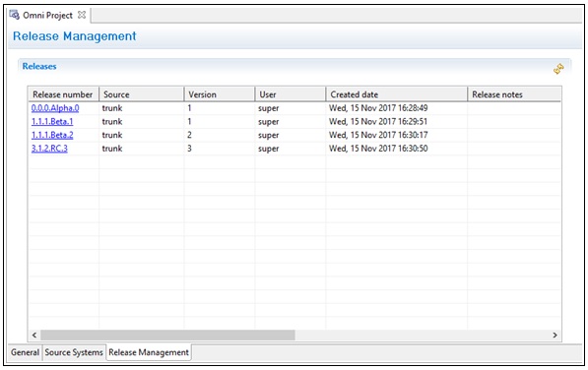Sort by Release number column header
This screenshot has height=370, width=588.
[x=63, y=94]
